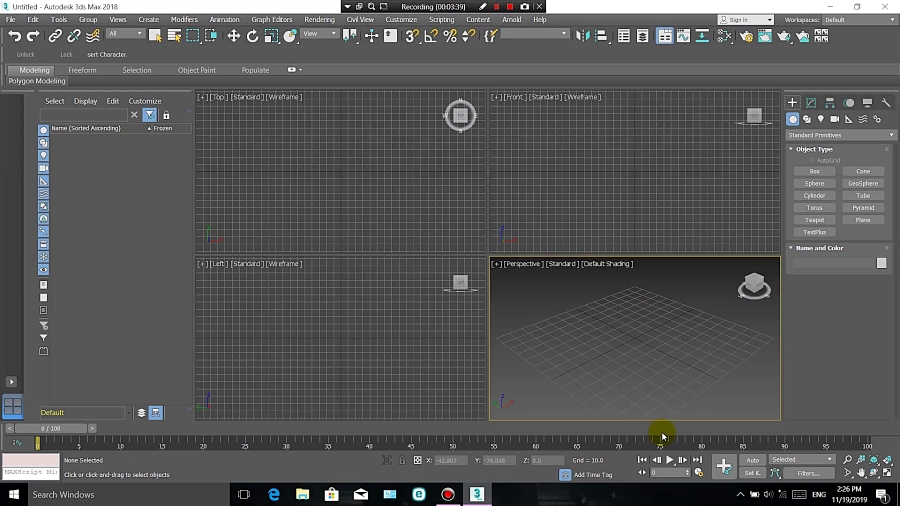900x506 pixels.
Task: Click the object color swatch
Action: [x=881, y=263]
